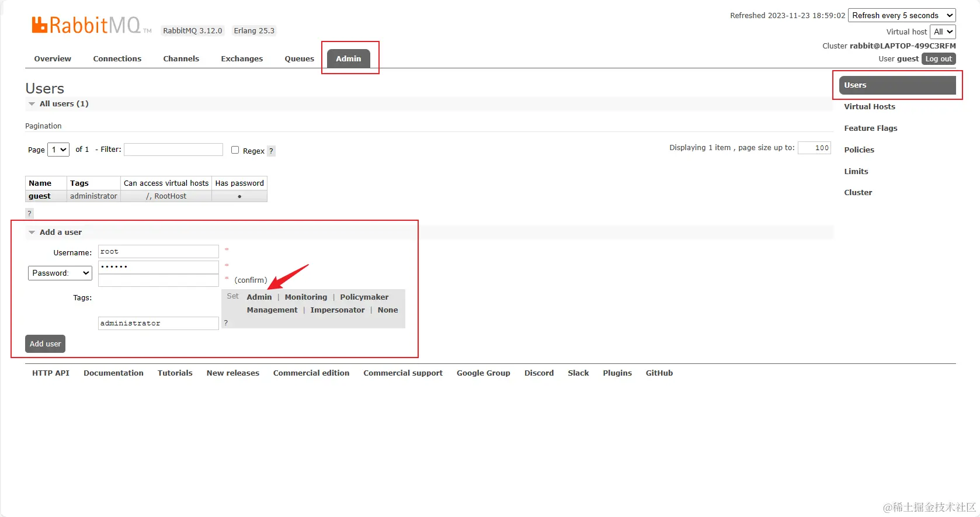
Task: Click the help icon beside the tags field
Action: [226, 322]
